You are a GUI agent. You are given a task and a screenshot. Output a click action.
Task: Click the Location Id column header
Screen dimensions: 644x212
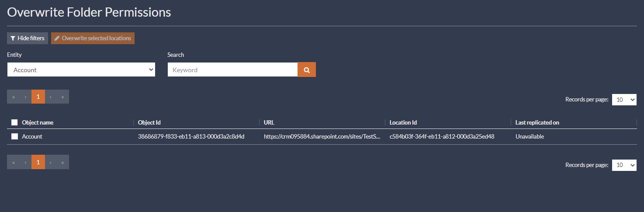(x=403, y=122)
